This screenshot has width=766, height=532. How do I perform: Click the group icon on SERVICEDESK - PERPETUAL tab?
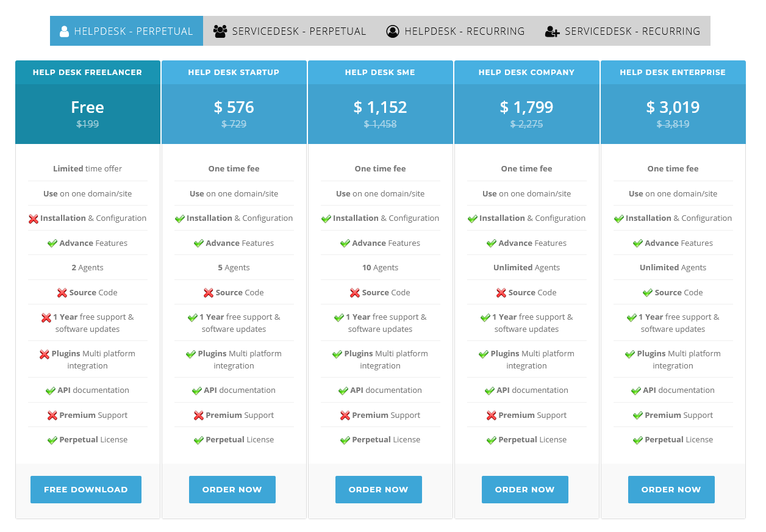click(218, 31)
